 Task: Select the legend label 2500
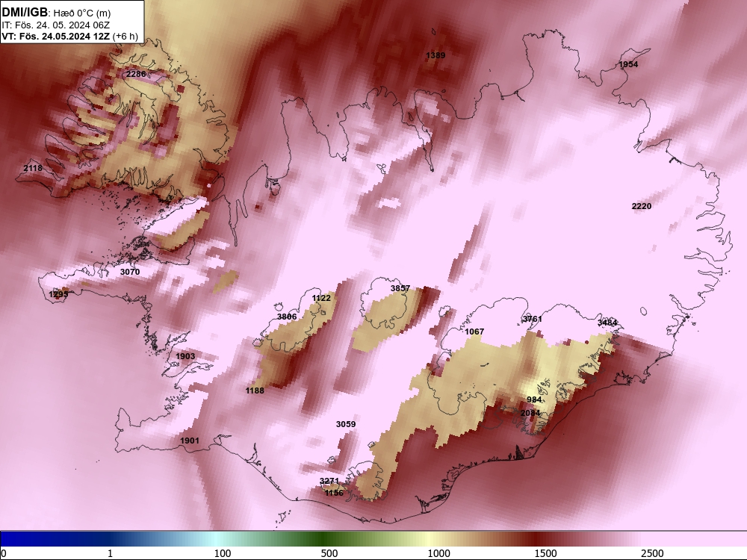click(652, 553)
